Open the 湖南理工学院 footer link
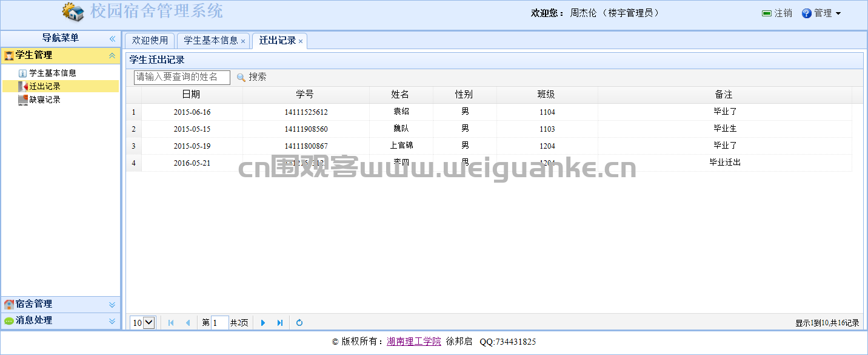The width and height of the screenshot is (868, 355). [x=414, y=342]
